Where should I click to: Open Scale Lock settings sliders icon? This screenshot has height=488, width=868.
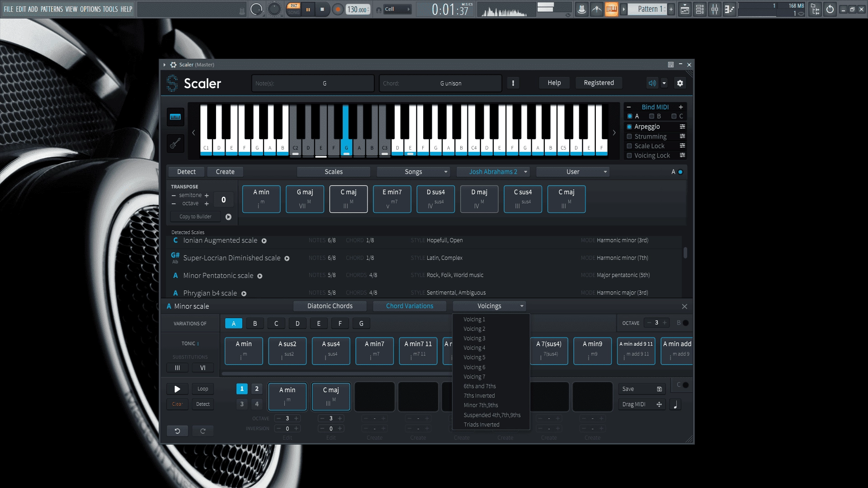point(683,145)
